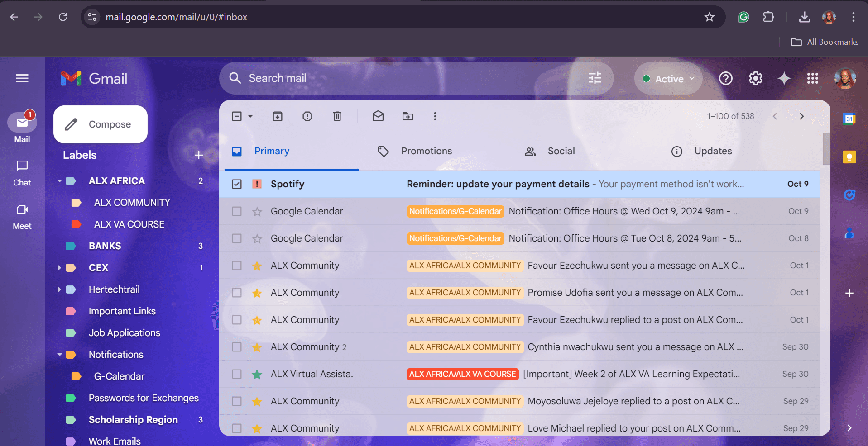
Task: Open browser Downloads icon
Action: tap(805, 17)
